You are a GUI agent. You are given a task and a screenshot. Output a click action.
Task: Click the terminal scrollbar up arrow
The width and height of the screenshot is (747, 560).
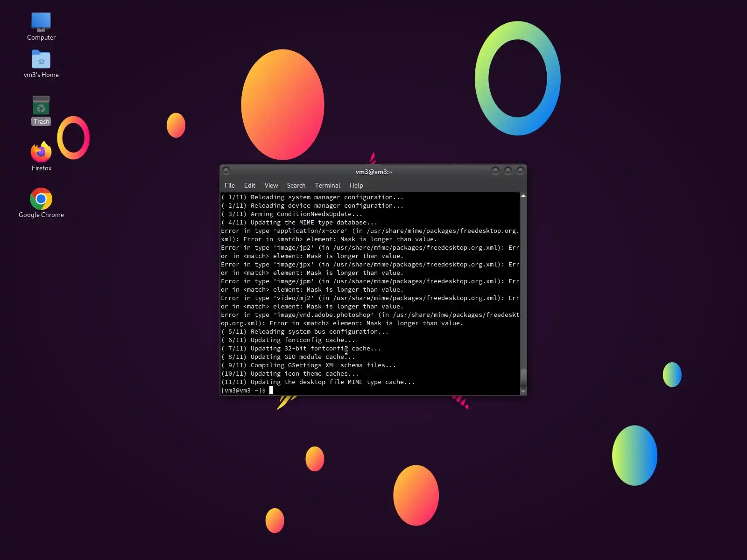(x=523, y=196)
